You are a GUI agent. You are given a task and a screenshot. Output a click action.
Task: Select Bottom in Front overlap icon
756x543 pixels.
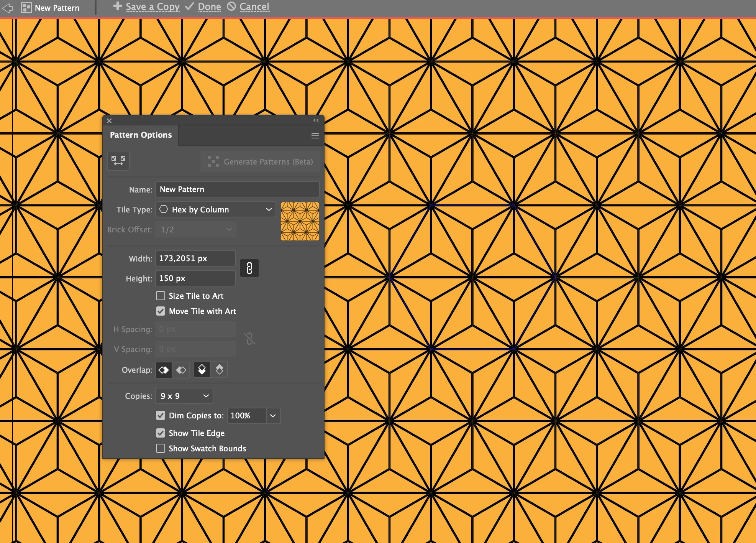(x=219, y=370)
